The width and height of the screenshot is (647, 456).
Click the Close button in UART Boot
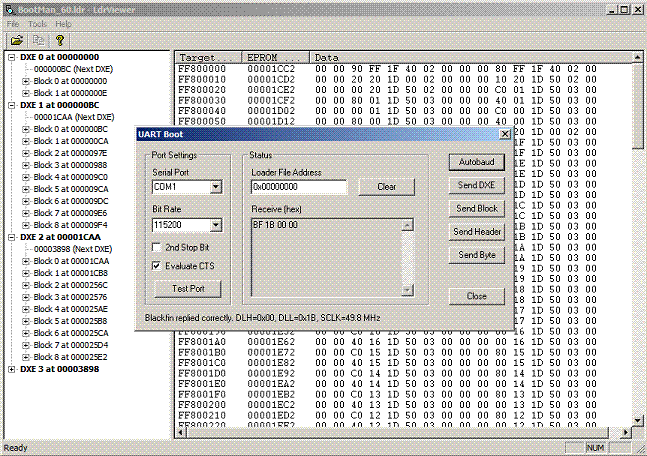pos(477,296)
